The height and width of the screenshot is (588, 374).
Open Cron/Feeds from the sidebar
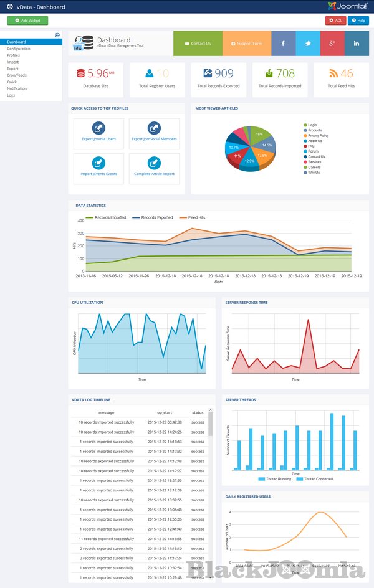coord(17,75)
